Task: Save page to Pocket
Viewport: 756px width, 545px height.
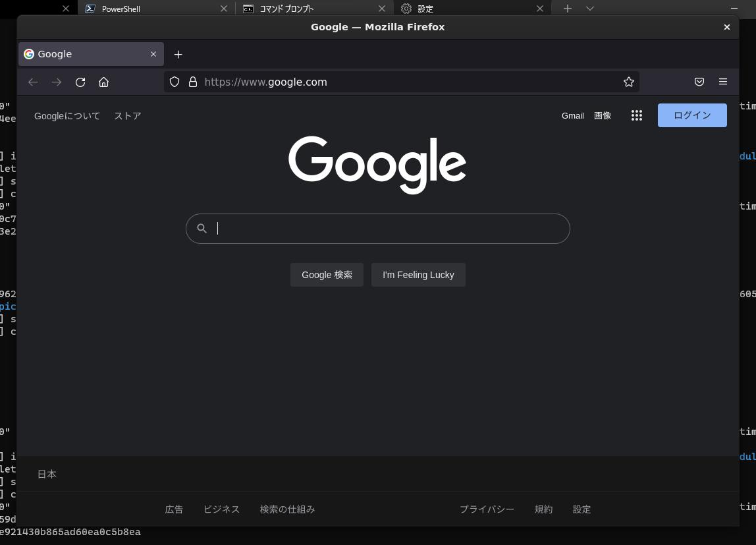Action: coord(699,82)
